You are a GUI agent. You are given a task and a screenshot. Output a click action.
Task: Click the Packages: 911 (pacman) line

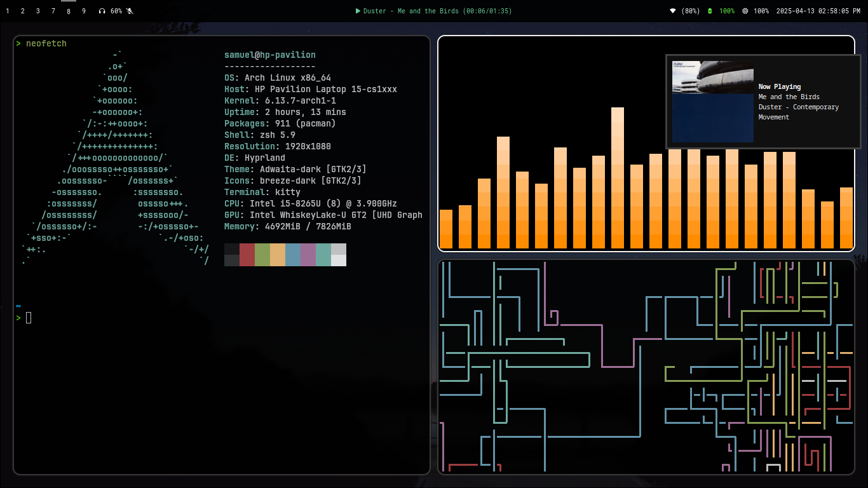pos(280,123)
